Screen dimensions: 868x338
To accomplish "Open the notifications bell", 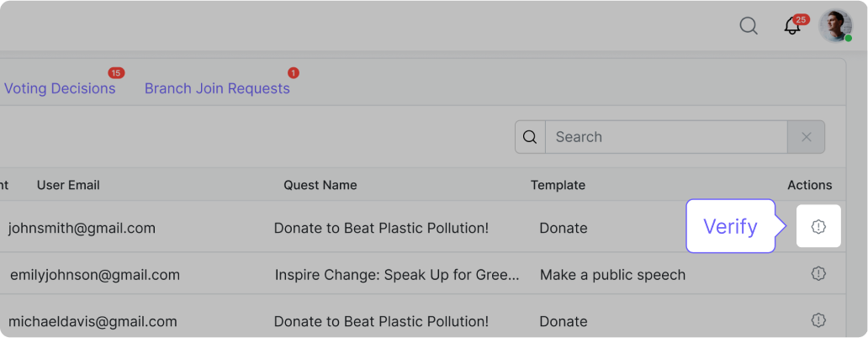I will click(792, 26).
